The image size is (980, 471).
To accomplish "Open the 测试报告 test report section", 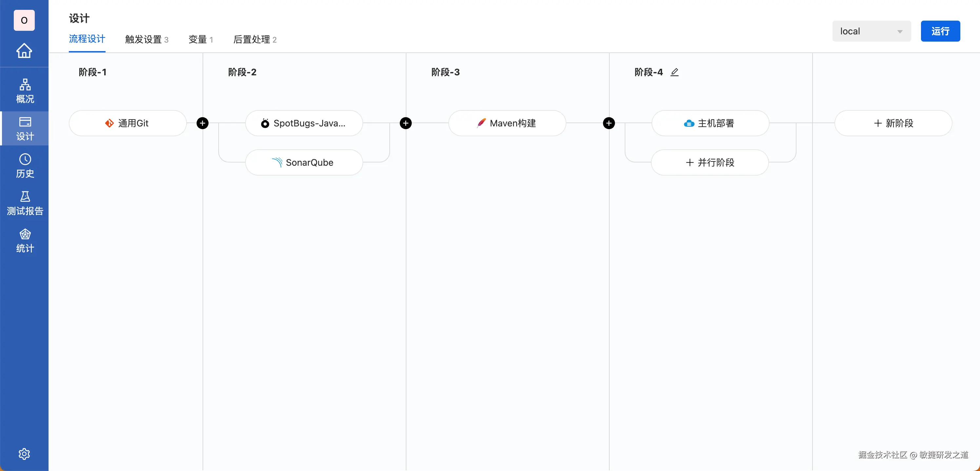I will (x=25, y=203).
